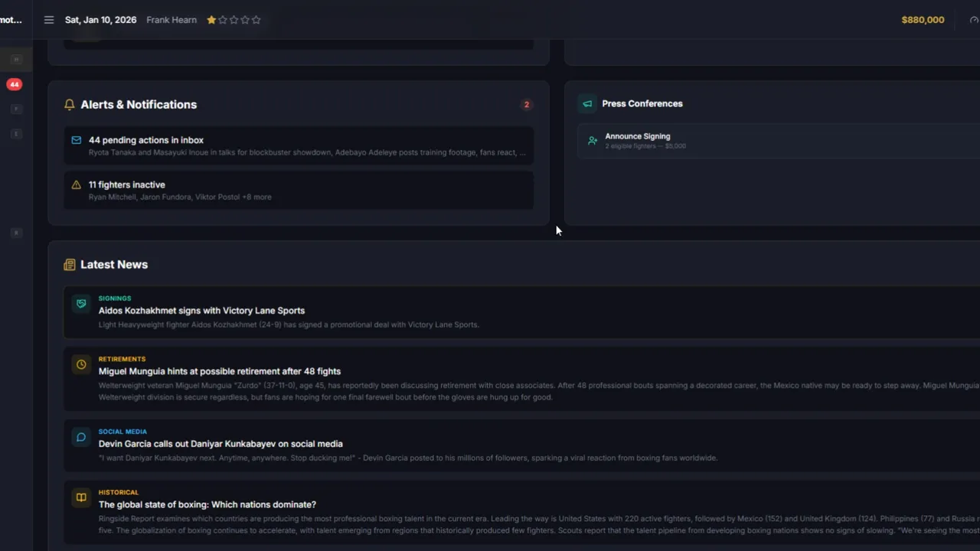980x551 pixels.
Task: Select the sidebar item with the H shortcut key
Action: click(x=16, y=60)
